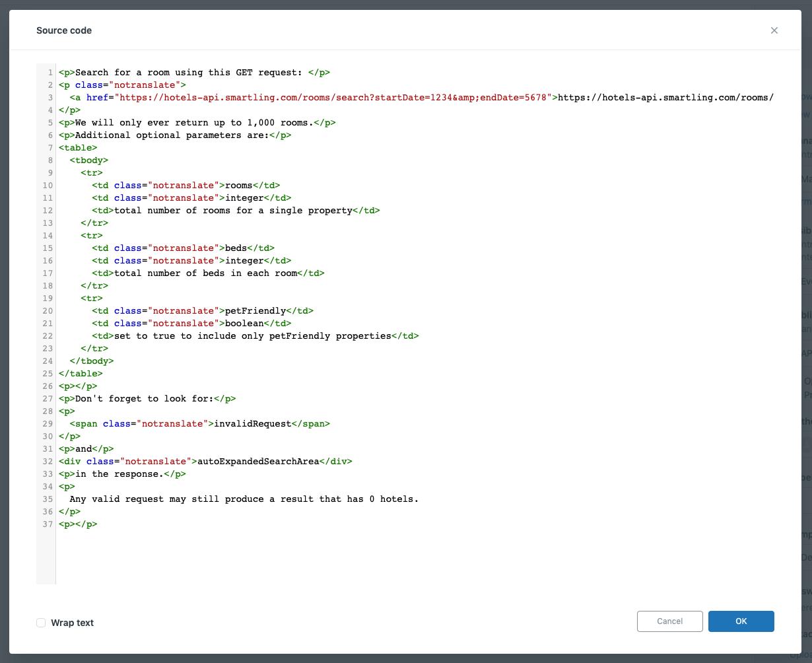Click 'Don't forget to look for:' text
This screenshot has height=663, width=812.
[x=144, y=399]
